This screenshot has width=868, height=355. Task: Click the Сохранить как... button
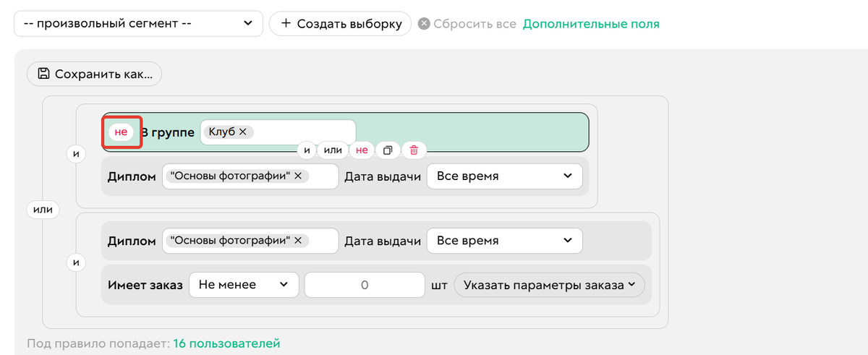(94, 74)
